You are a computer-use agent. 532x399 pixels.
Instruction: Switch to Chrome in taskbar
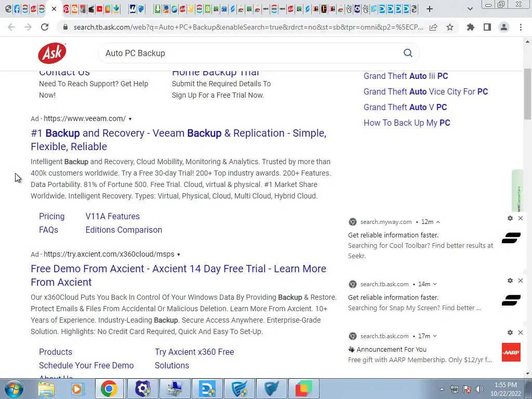click(109, 389)
